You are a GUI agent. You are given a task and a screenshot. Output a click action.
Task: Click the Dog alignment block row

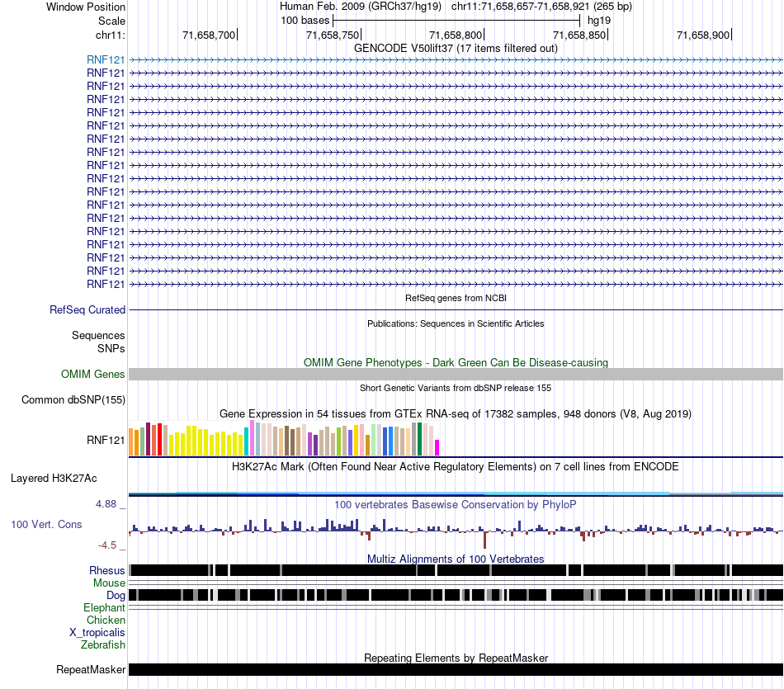[456, 595]
